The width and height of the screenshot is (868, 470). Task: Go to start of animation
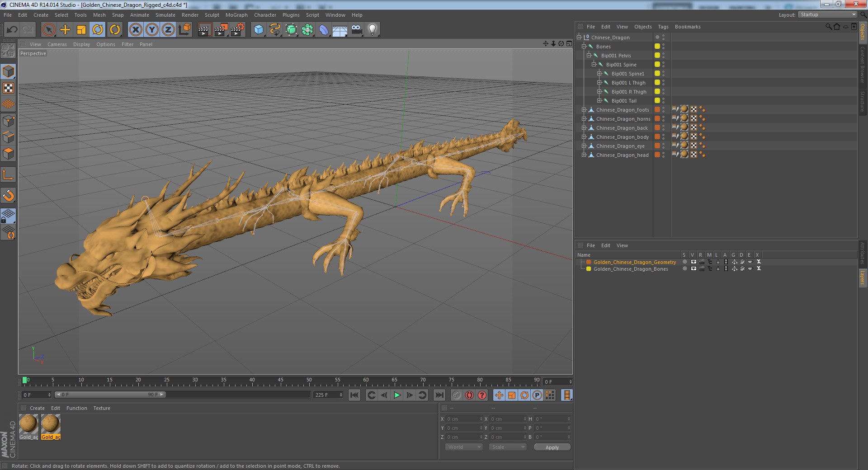tap(354, 395)
